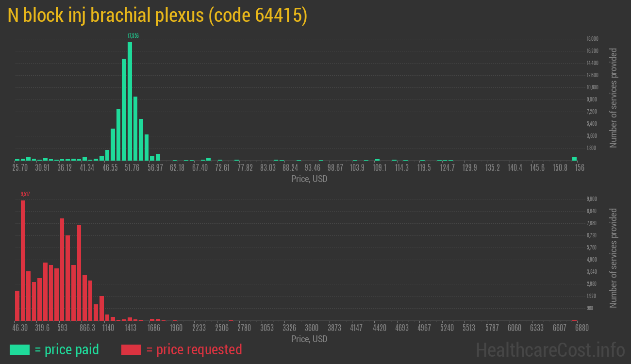This screenshot has height=364, width=631.
Task: Click the top chart's "Number of services provided" label
Action: coord(614,98)
